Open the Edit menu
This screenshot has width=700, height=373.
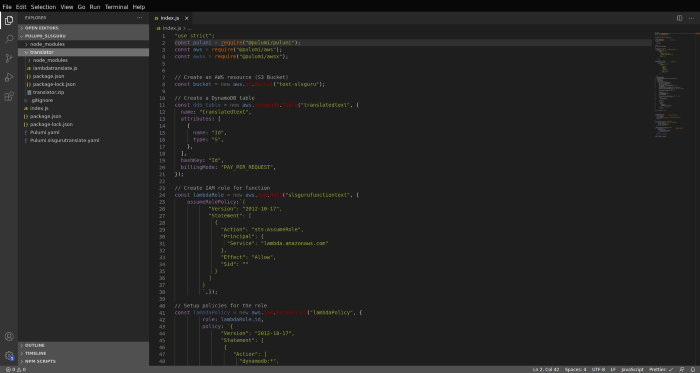[21, 7]
